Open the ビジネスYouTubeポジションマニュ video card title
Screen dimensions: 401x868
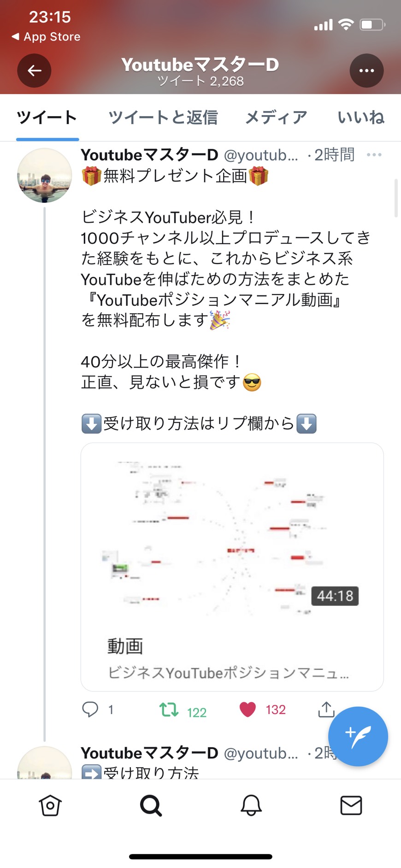tap(228, 673)
